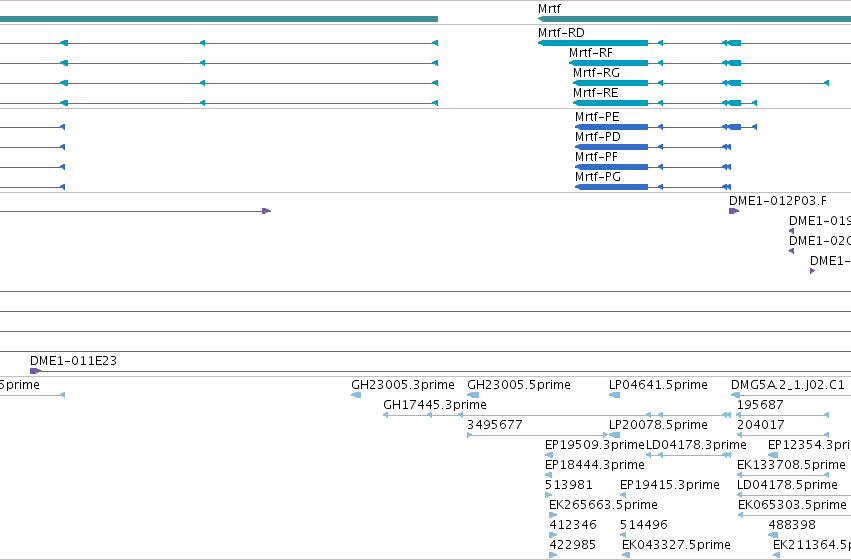
Task: Select the EP19509.3prime arrow glyph
Action: pyautogui.click(x=549, y=455)
